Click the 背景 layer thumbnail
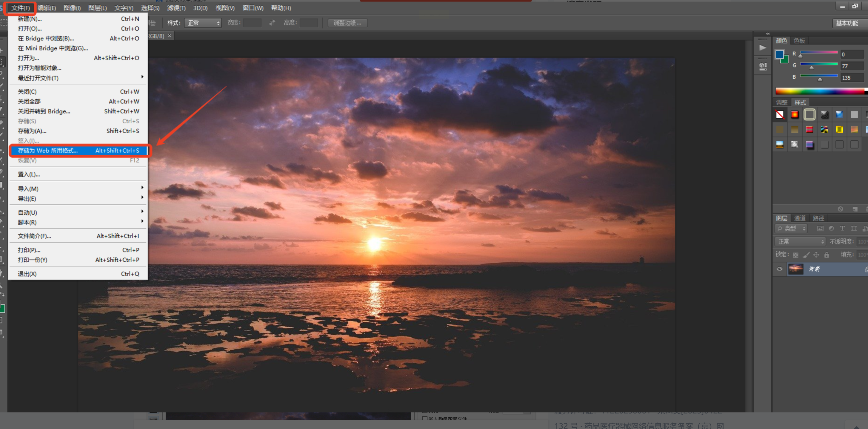Image resolution: width=868 pixels, height=429 pixels. [795, 269]
